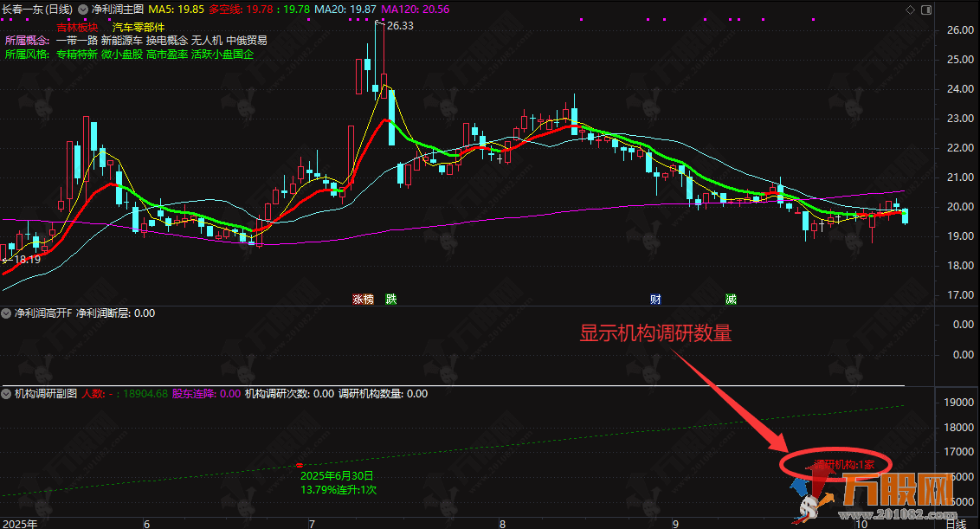Viewport: 980px width, 529px height.
Task: Click the 吉林板块 sector label
Action: [x=78, y=27]
